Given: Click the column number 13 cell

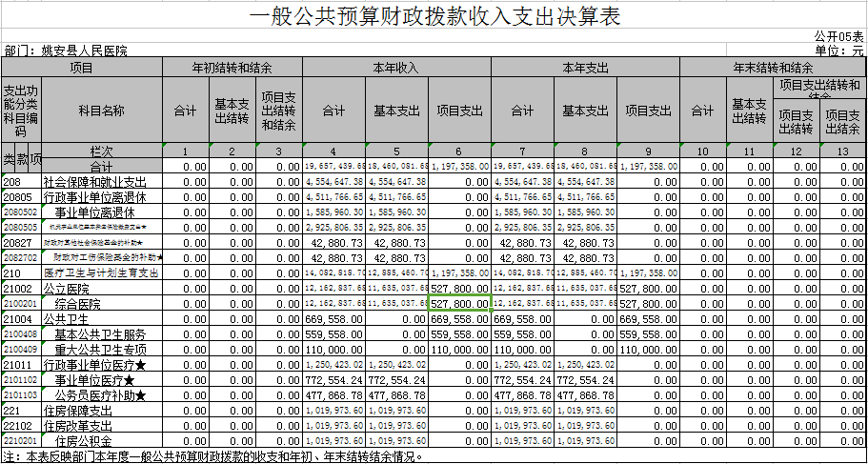Looking at the screenshot, I should point(843,151).
